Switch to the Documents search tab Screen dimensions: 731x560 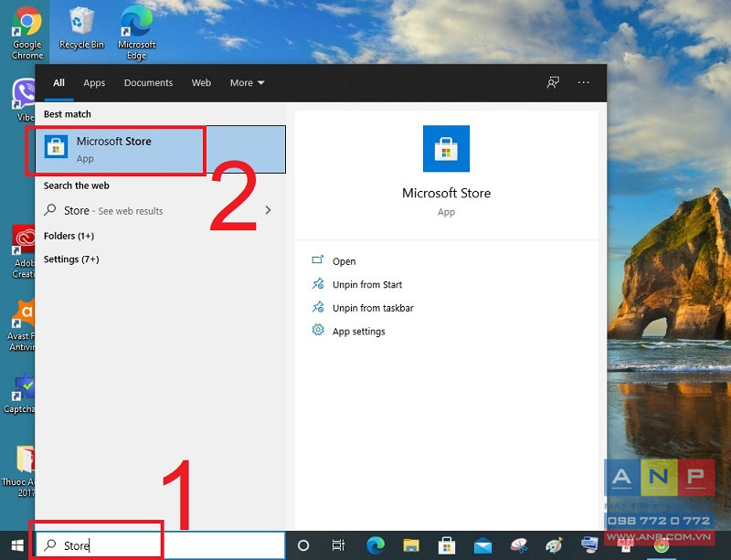[x=148, y=83]
